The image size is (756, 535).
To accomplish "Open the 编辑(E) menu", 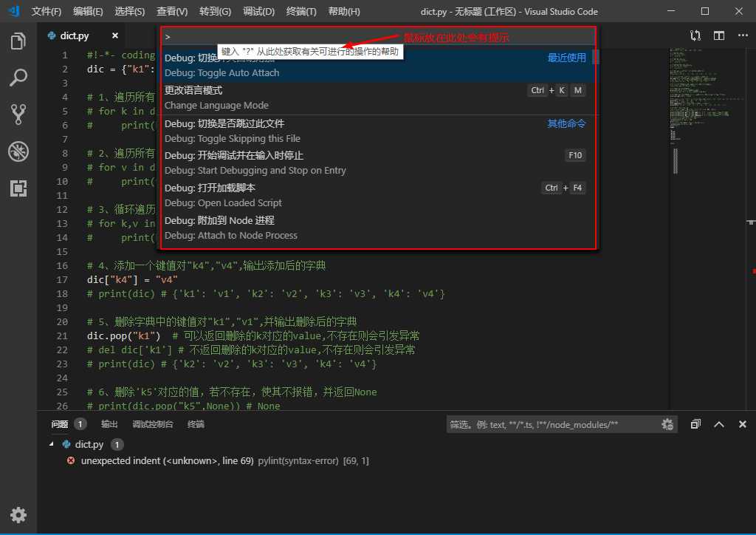I will point(88,11).
